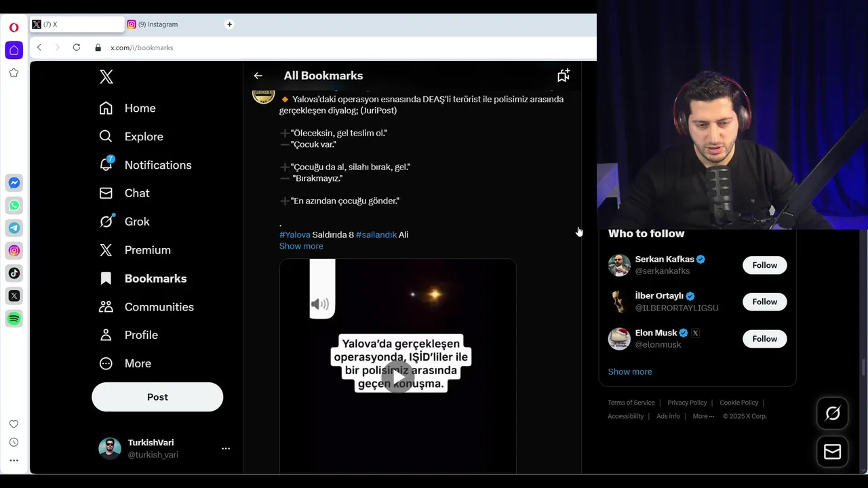Click Show more under the tweet
868x488 pixels.
pos(301,246)
